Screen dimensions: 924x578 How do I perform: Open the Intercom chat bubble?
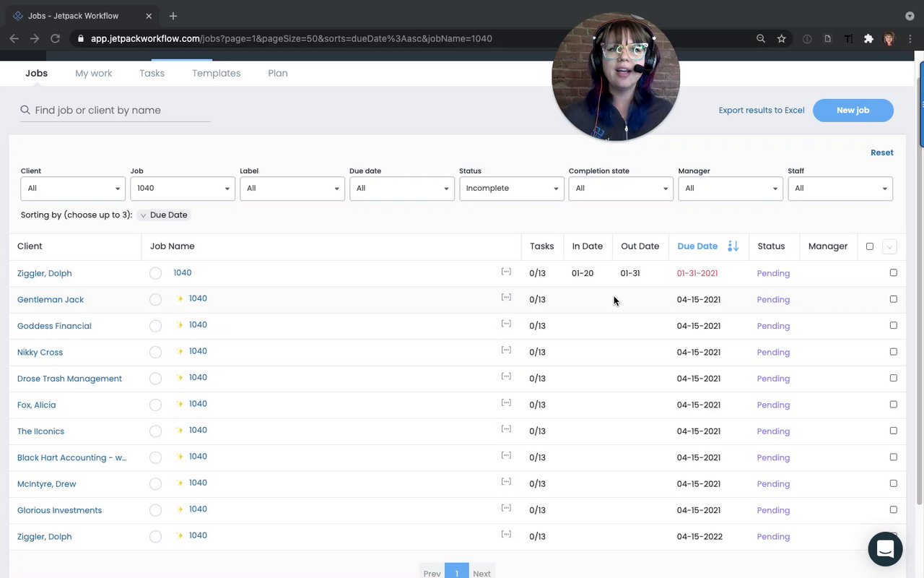click(885, 549)
